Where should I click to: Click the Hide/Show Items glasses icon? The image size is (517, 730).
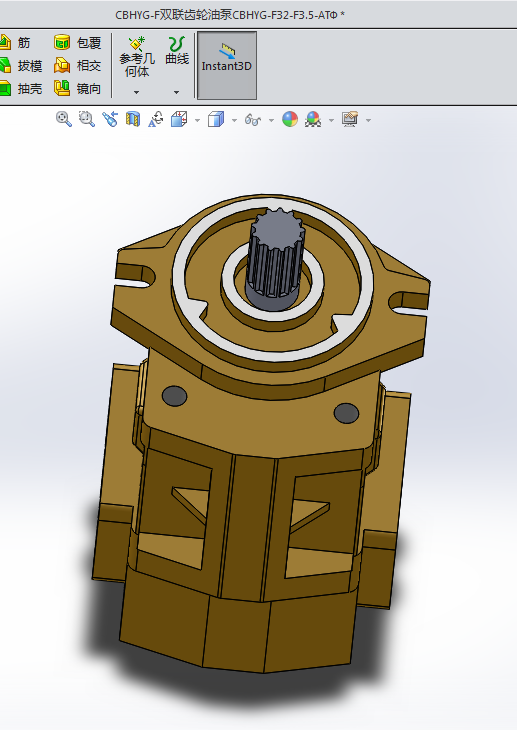pyautogui.click(x=253, y=120)
